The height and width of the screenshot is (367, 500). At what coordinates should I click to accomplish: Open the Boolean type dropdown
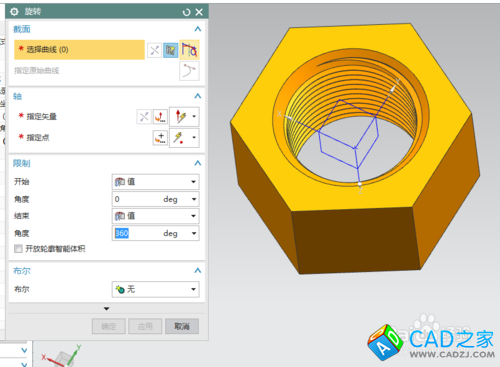(156, 289)
